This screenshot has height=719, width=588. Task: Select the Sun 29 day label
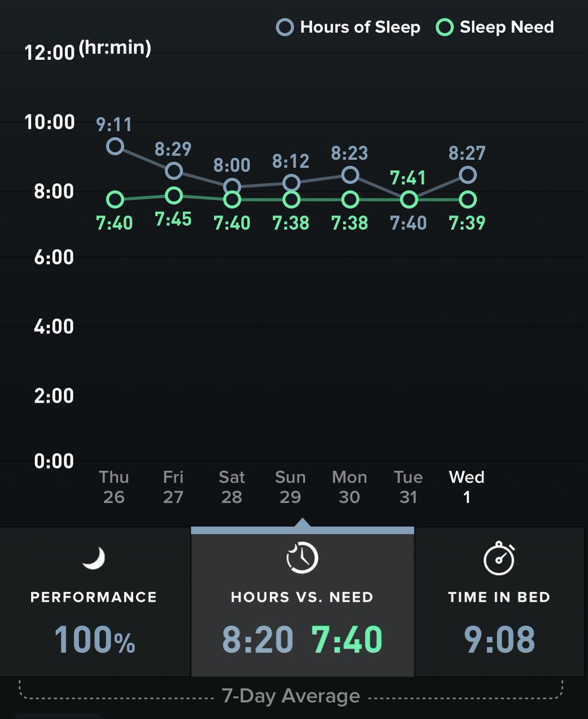[x=290, y=487]
